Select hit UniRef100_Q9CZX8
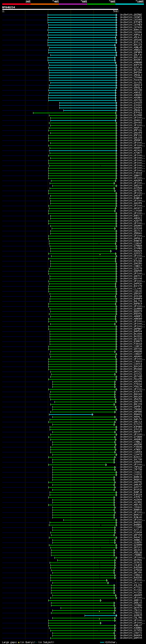Viewport: 146px width, 644px height. tap(131, 138)
